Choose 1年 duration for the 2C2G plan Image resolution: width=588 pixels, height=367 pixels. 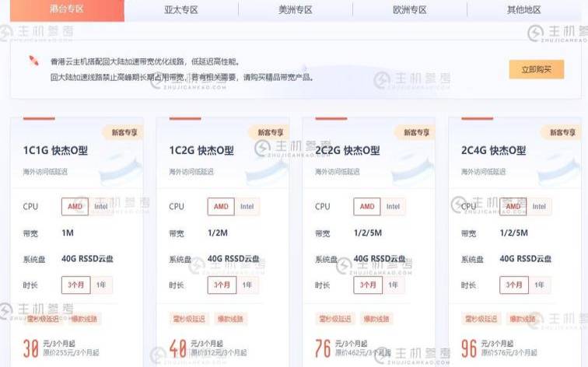click(x=393, y=285)
